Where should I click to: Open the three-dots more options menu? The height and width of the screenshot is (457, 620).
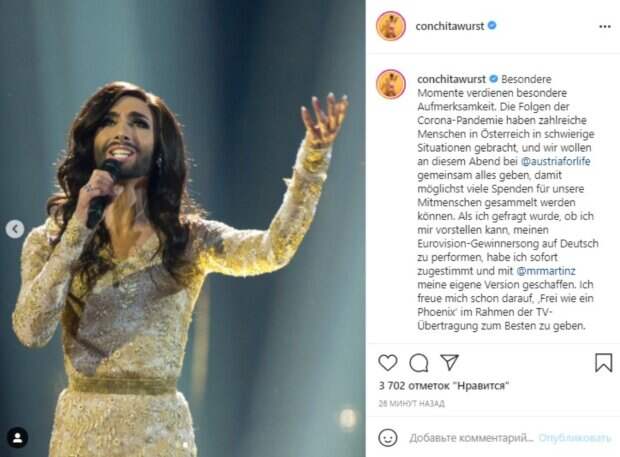pos(605,26)
